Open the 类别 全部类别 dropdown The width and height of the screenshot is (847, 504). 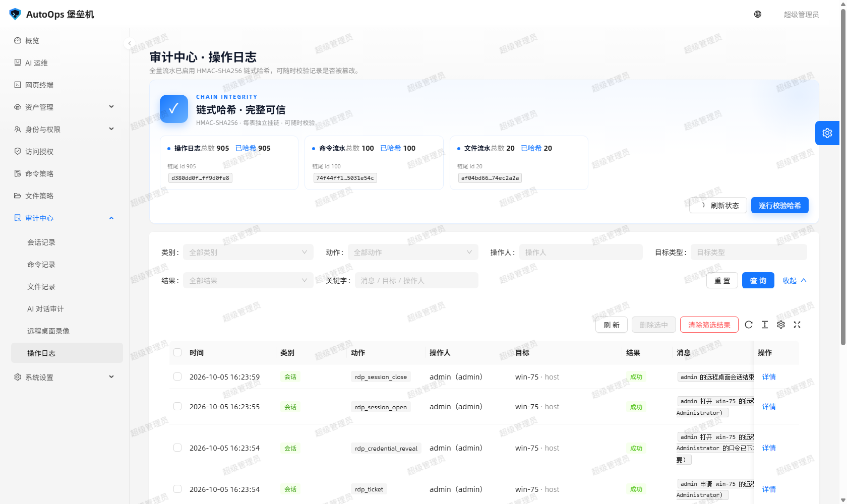(248, 252)
